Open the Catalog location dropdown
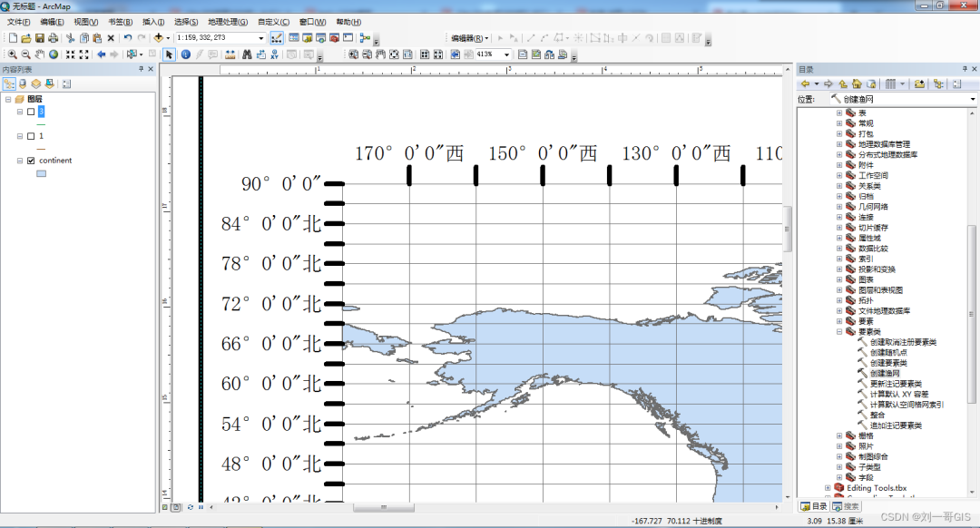 click(x=972, y=99)
